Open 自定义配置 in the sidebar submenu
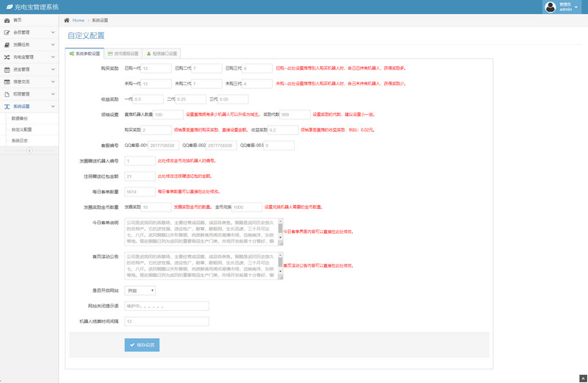588x383 pixels. [x=22, y=130]
